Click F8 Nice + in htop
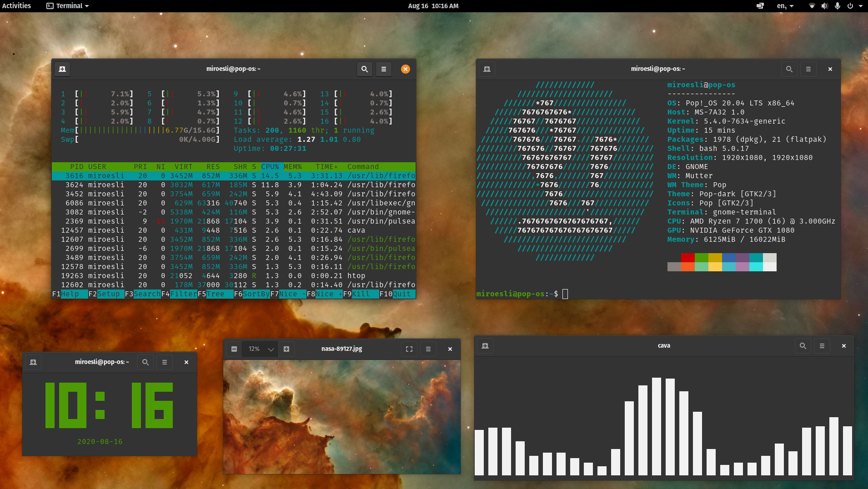The width and height of the screenshot is (868, 489). (x=325, y=294)
